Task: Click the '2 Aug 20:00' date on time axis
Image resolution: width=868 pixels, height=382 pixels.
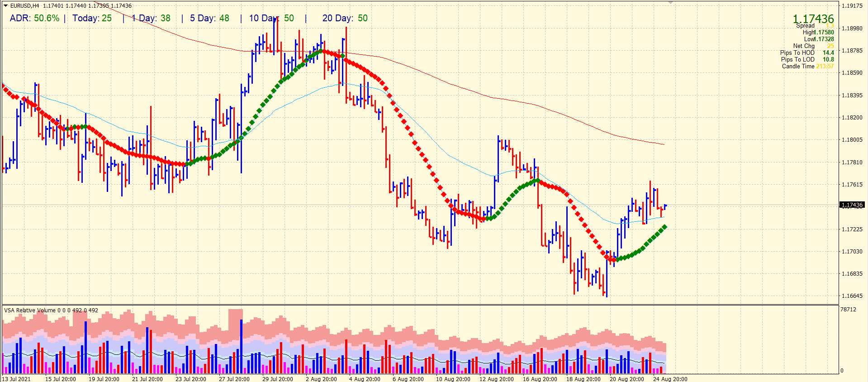Action: pyautogui.click(x=321, y=379)
